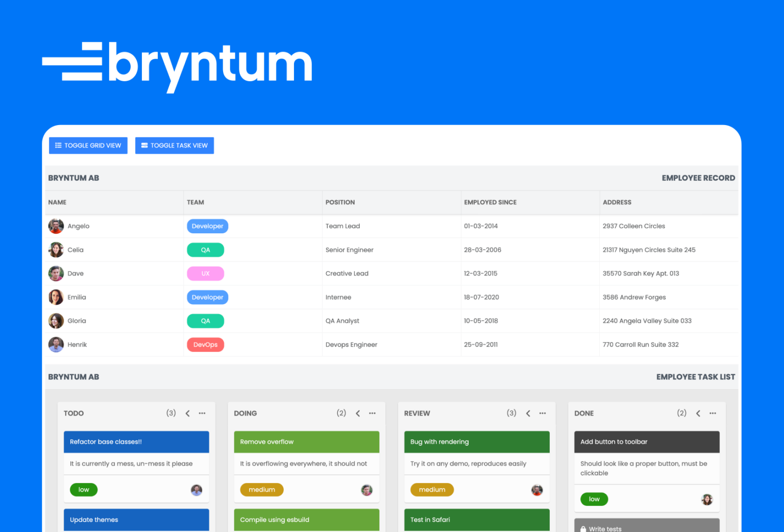This screenshot has height=532, width=784.
Task: Click the avatar on Refactor base classes card
Action: click(x=196, y=490)
